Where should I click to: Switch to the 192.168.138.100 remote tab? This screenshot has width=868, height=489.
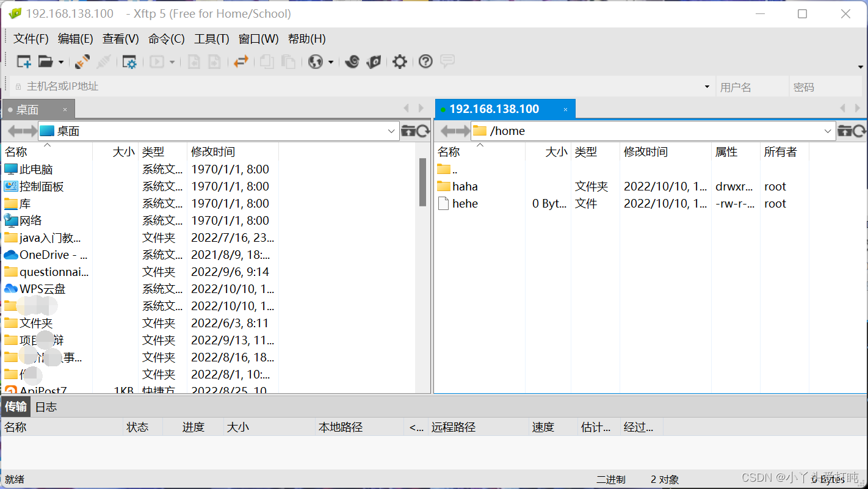(505, 109)
